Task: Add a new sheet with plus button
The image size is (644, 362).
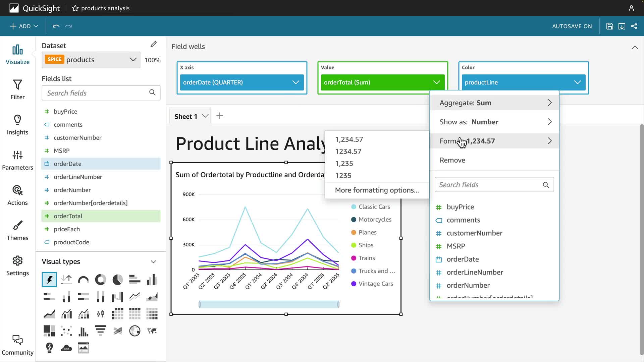Action: coord(220,116)
